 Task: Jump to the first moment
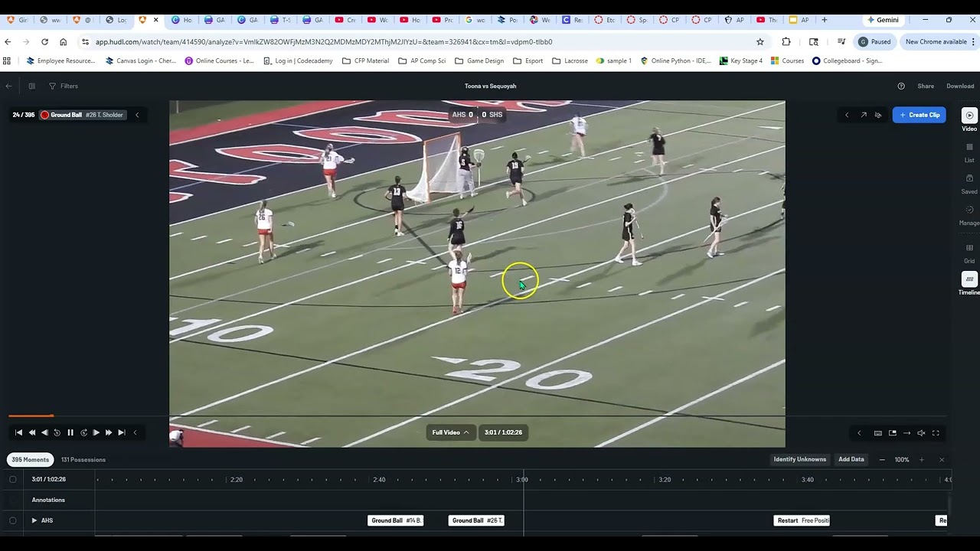[x=18, y=432]
